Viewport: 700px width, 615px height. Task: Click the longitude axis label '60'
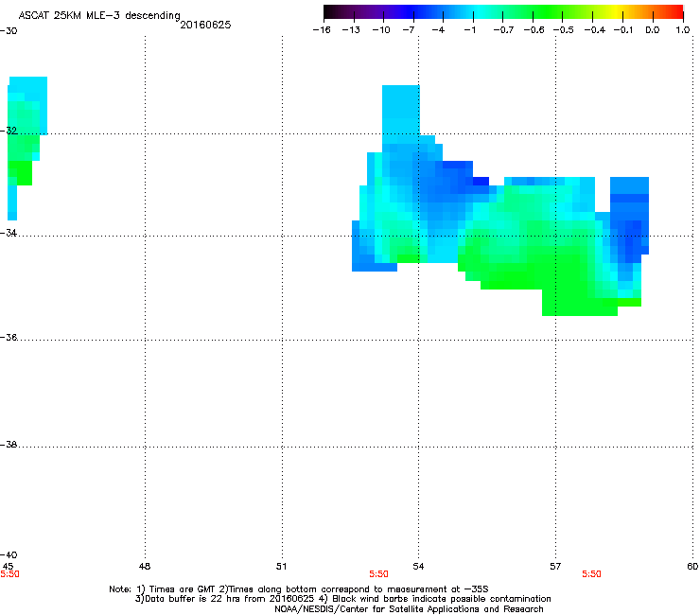point(692,567)
